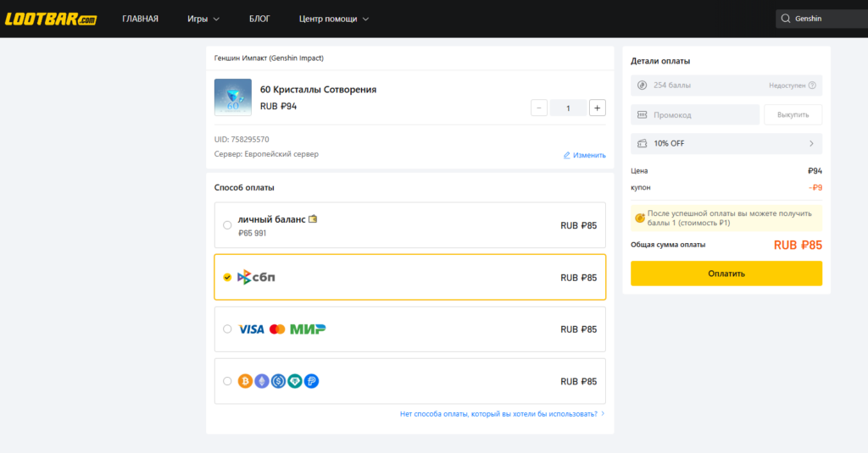Select the cryptocurrency payment radio button
The width and height of the screenshot is (868, 453).
click(x=227, y=381)
